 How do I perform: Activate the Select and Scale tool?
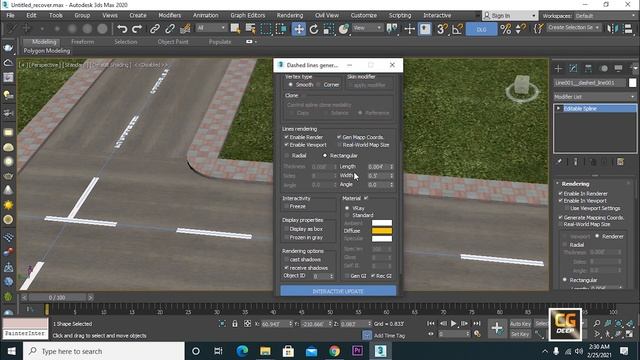pyautogui.click(x=329, y=29)
